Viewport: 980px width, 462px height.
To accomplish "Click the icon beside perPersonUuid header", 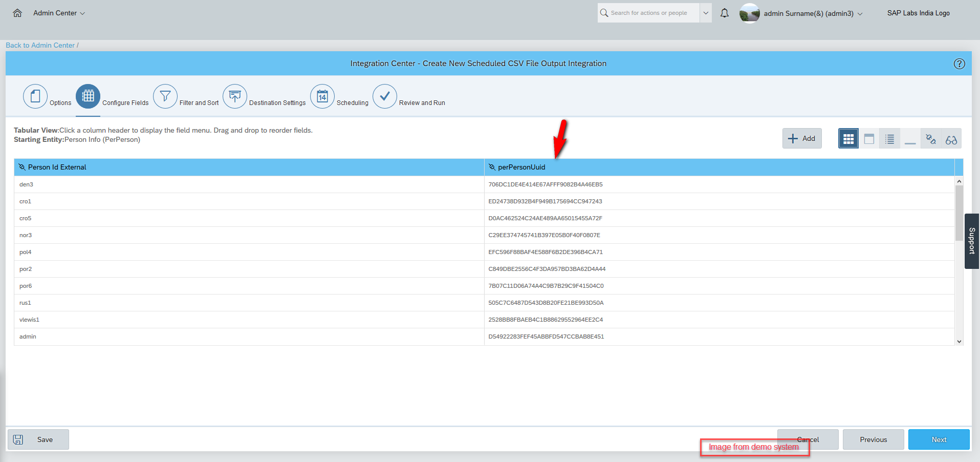I will [x=492, y=167].
